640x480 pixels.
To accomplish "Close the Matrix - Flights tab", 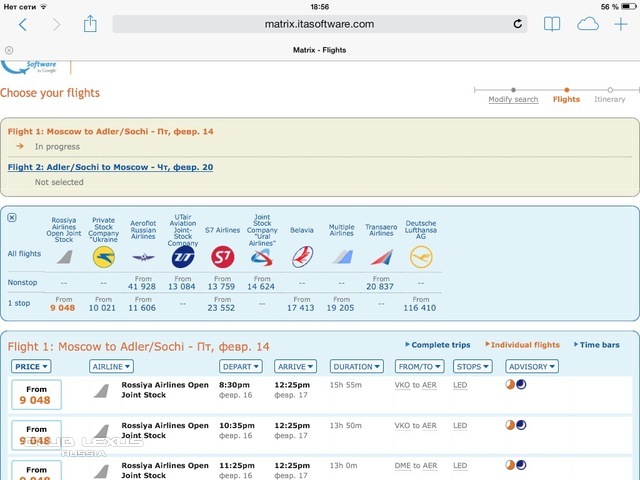I will [x=9, y=49].
